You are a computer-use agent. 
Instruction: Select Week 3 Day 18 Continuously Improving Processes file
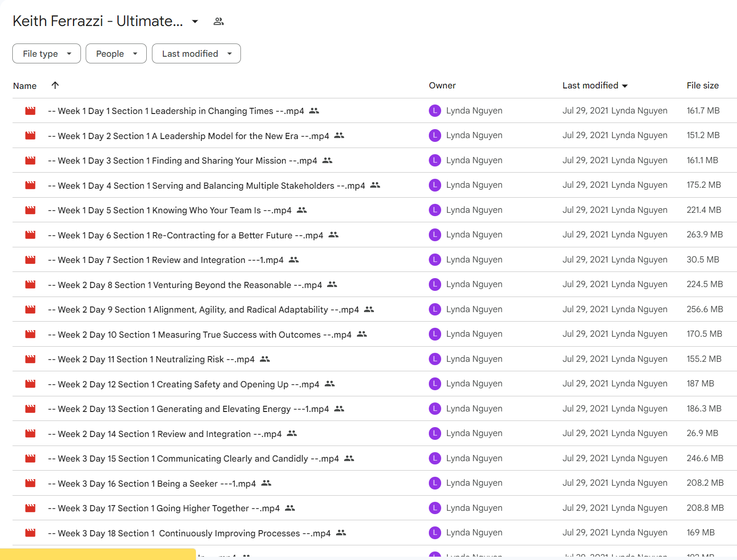tap(189, 533)
